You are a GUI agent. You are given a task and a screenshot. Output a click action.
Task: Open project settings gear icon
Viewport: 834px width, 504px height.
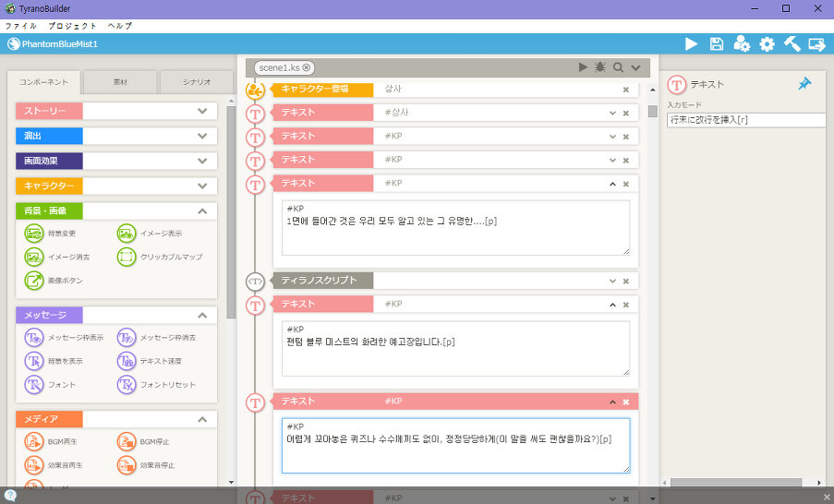coord(767,44)
